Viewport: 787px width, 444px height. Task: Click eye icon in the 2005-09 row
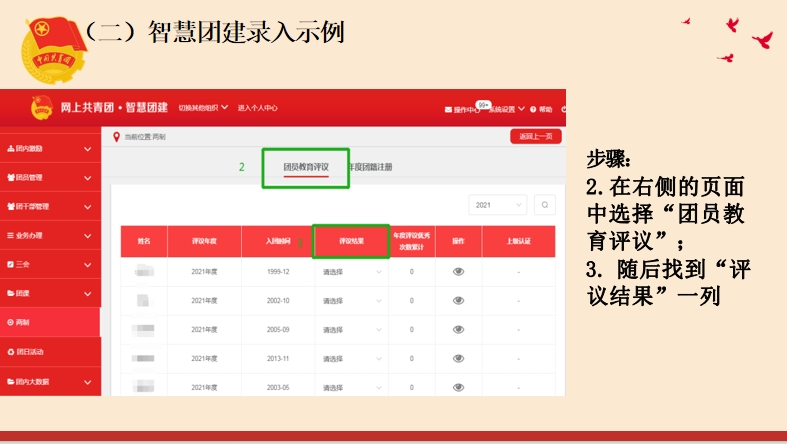click(x=458, y=329)
